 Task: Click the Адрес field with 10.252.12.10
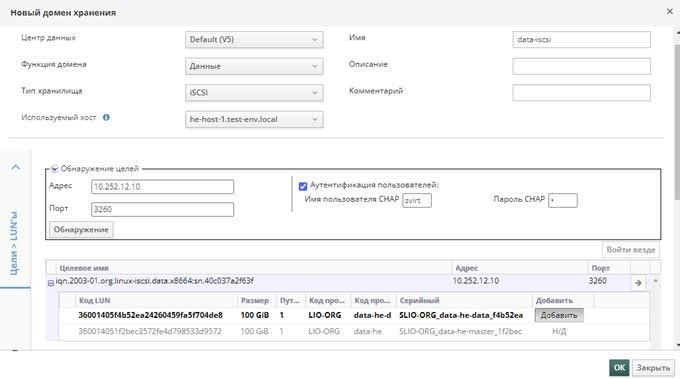[162, 187]
